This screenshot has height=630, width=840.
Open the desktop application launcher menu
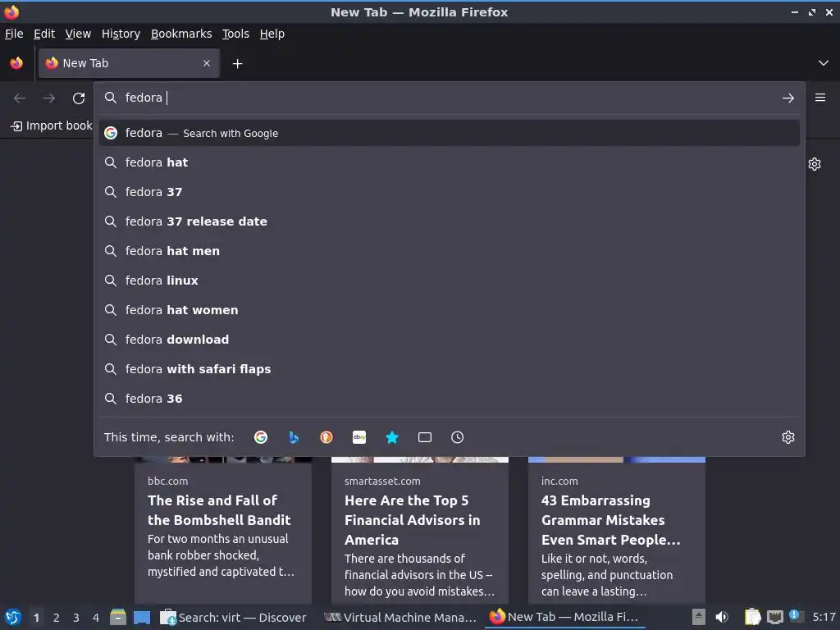(13, 617)
